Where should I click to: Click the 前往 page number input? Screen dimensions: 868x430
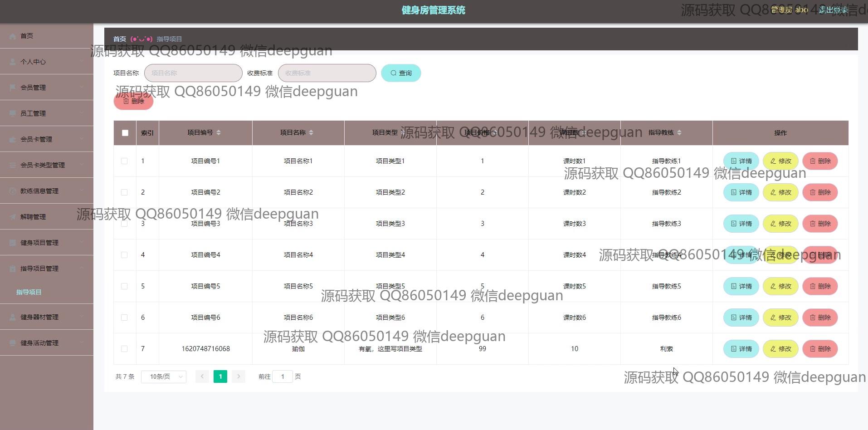click(283, 376)
